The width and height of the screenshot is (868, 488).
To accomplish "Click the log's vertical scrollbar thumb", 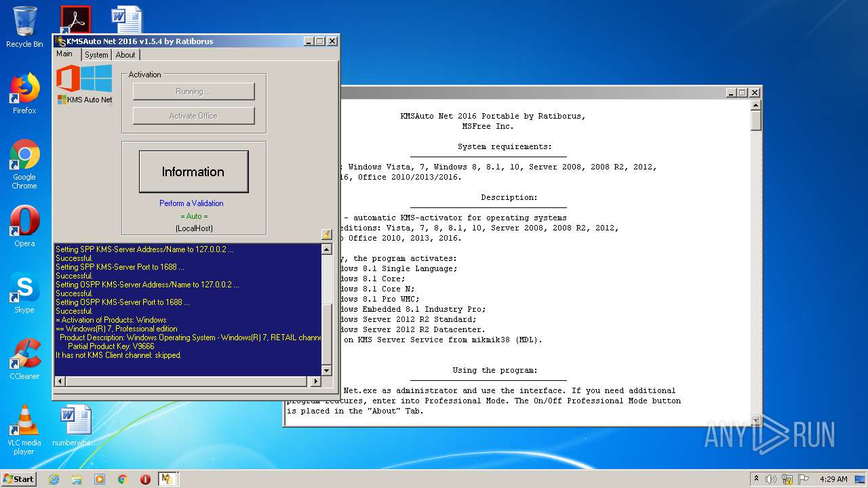I will point(326,334).
